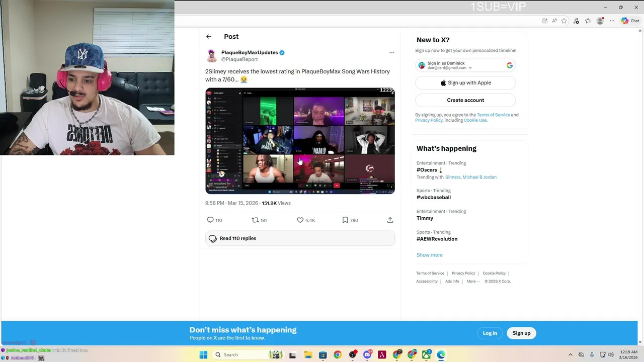
Task: Open Discord from the taskbar
Action: pos(367,355)
